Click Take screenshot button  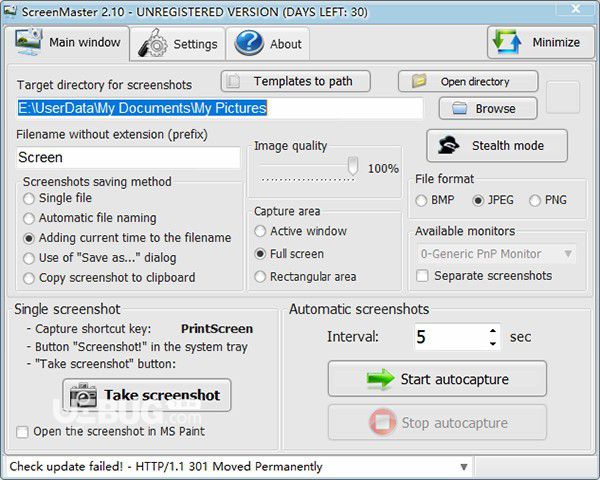pos(147,395)
